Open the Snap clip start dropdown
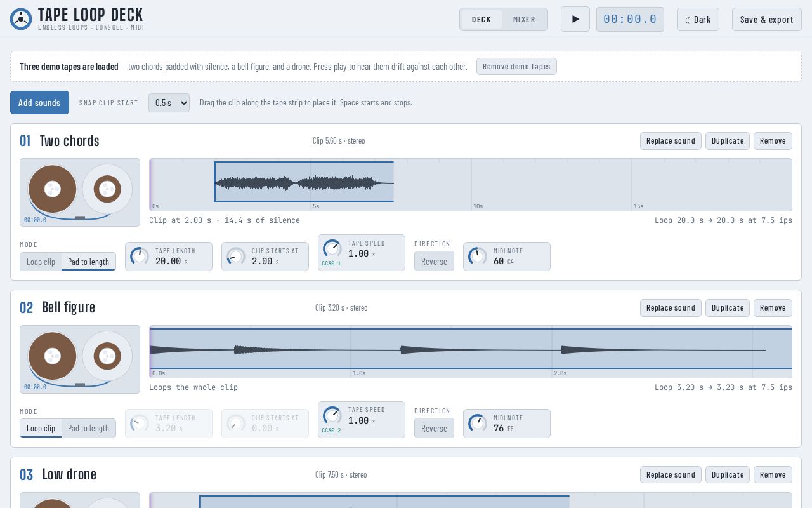This screenshot has height=508, width=812. point(169,103)
